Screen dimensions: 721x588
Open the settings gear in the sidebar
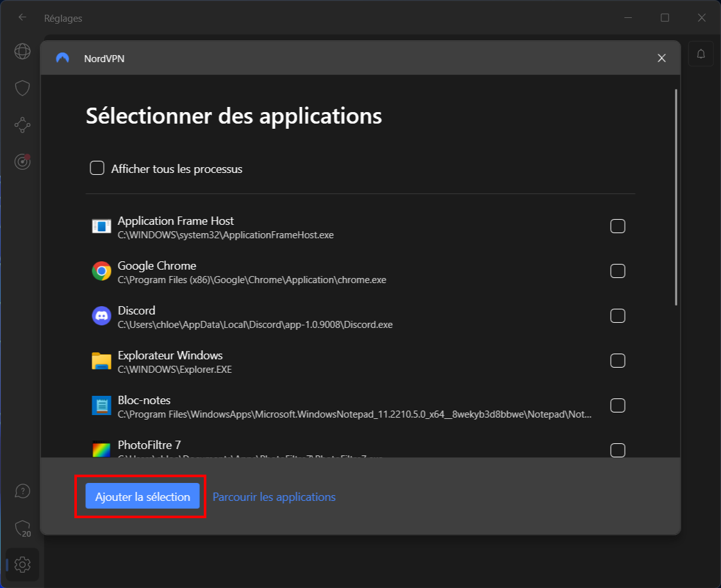tap(22, 564)
